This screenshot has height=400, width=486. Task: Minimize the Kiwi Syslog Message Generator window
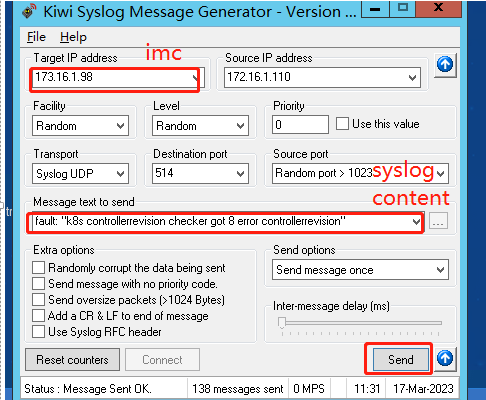click(375, 9)
